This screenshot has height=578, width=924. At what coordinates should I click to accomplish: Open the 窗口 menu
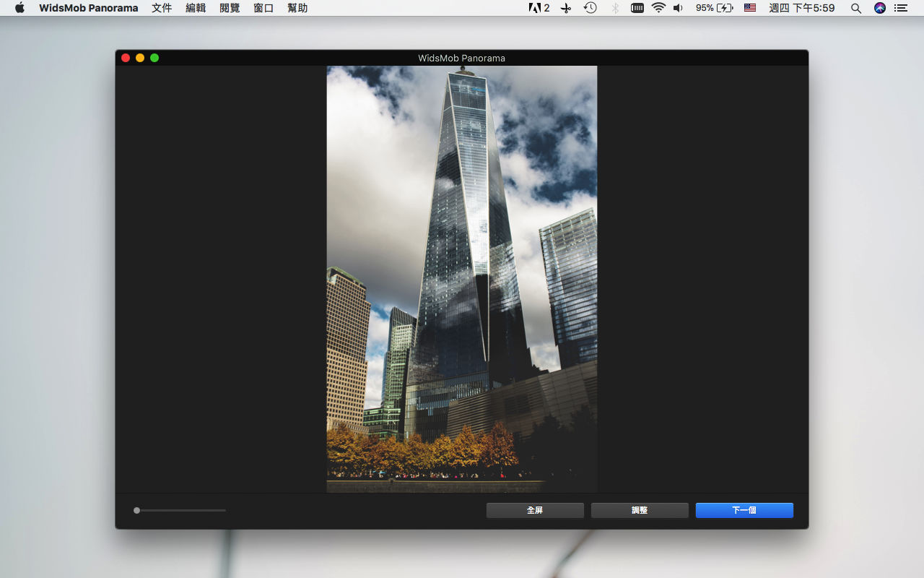[263, 8]
